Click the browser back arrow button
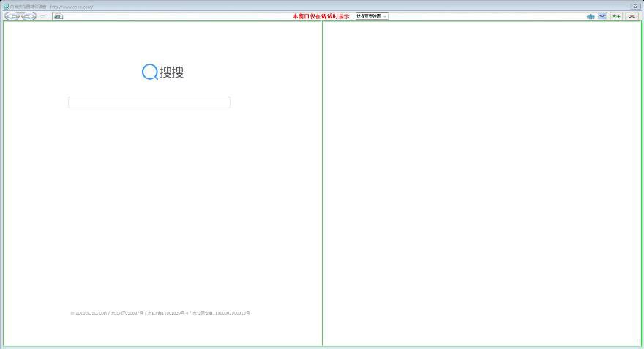644x349 pixels. coord(12,16)
